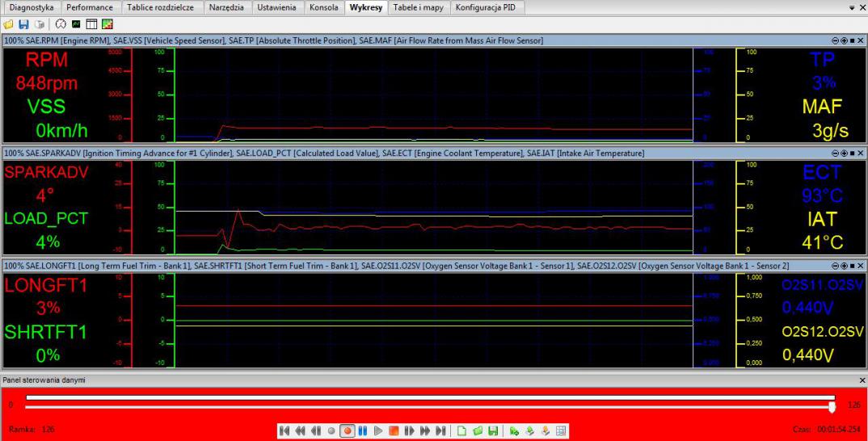
Task: Click the plus icon on the SPARKADV chart header
Action: click(844, 153)
